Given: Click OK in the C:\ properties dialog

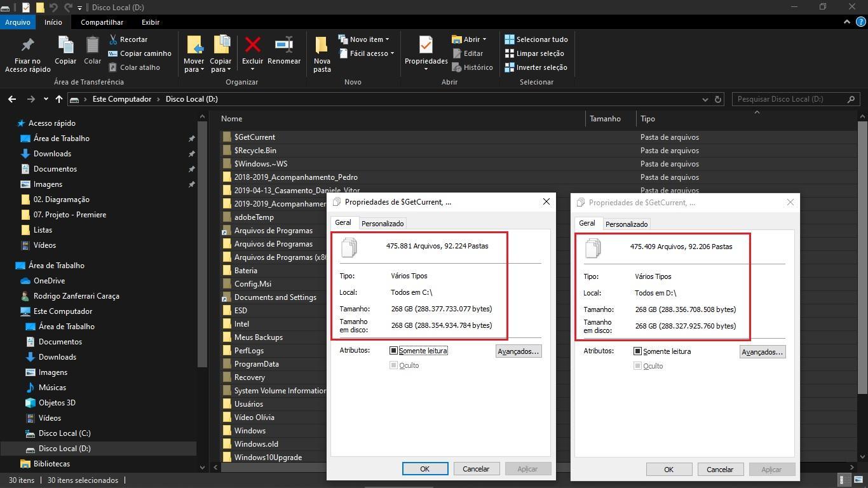Looking at the screenshot, I should 425,469.
